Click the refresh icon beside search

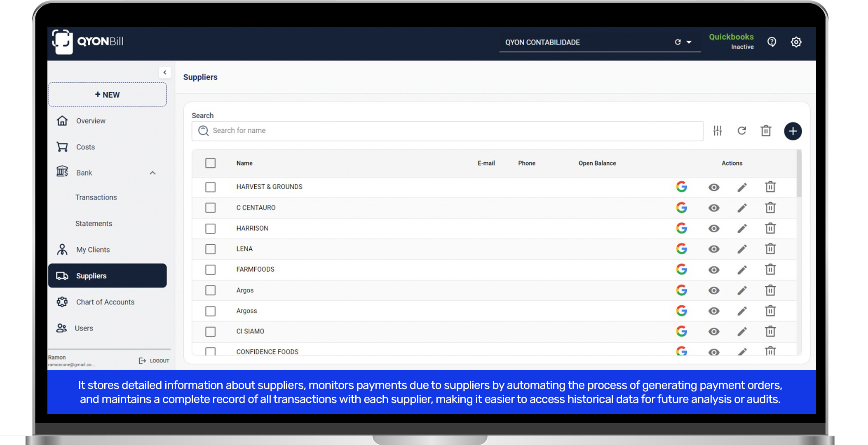point(741,131)
